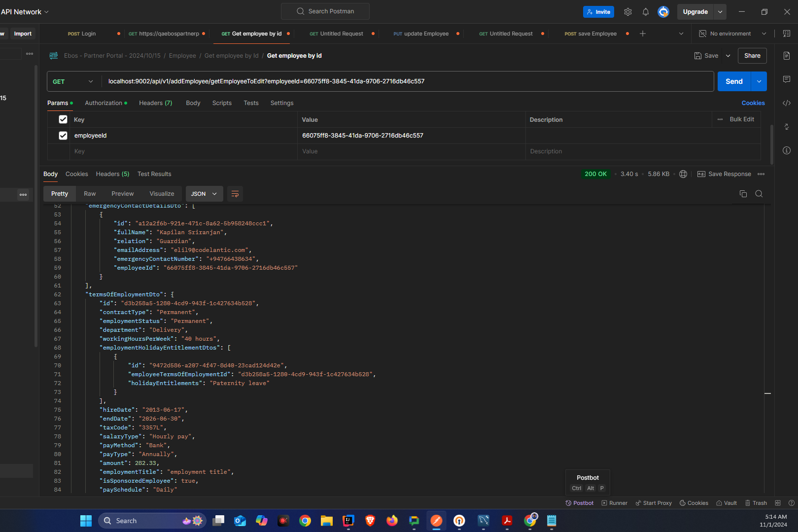Click the Search Postman box
The height and width of the screenshot is (532, 798).
pyautogui.click(x=325, y=11)
